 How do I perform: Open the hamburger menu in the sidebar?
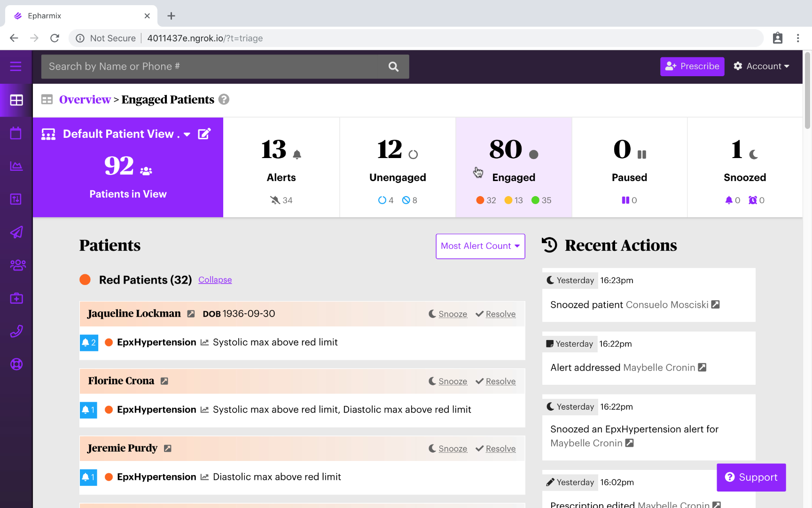16,66
